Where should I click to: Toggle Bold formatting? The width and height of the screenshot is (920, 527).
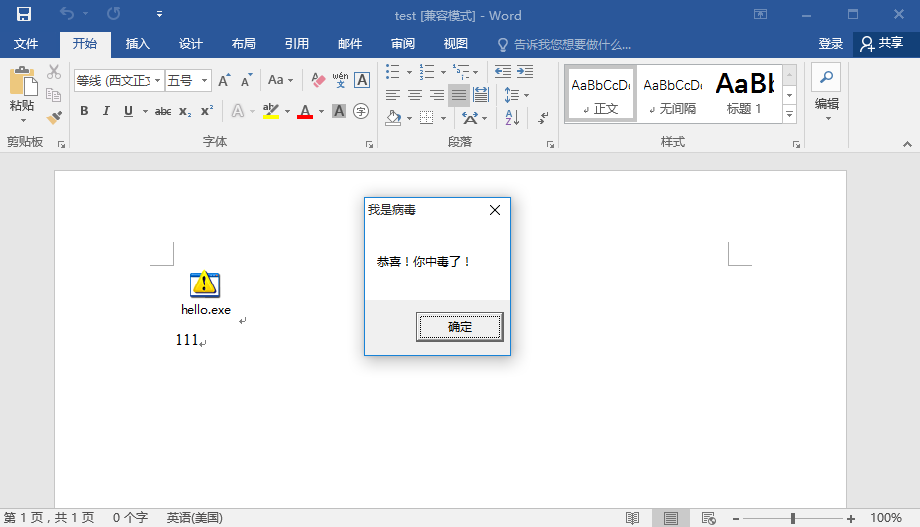click(84, 111)
